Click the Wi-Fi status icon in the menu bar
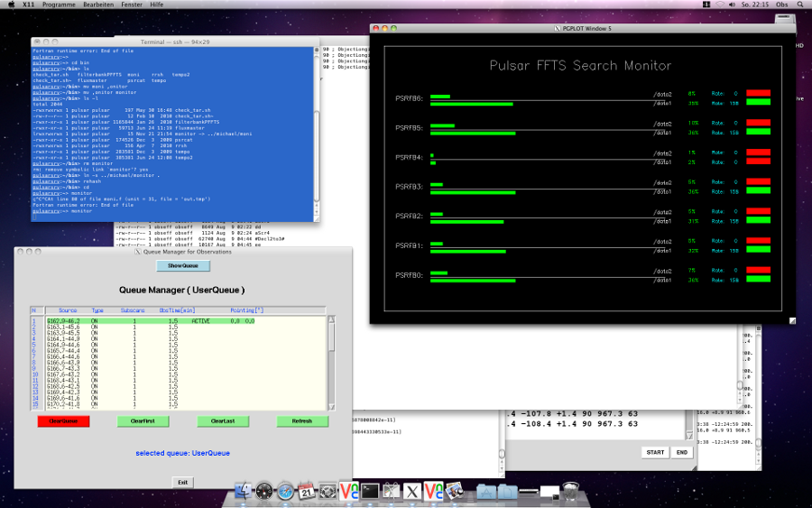Screen dimensions: 812x508 pos(720,5)
